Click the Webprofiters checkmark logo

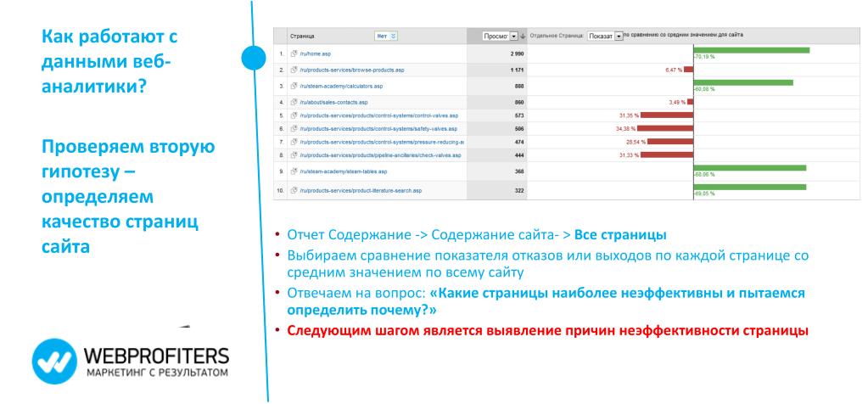pos(54,362)
